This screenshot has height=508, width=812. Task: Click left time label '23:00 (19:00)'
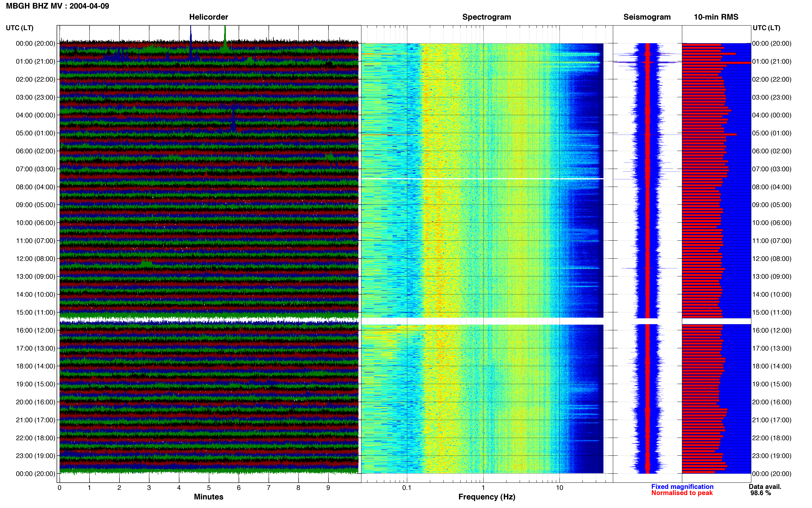pyautogui.click(x=36, y=456)
